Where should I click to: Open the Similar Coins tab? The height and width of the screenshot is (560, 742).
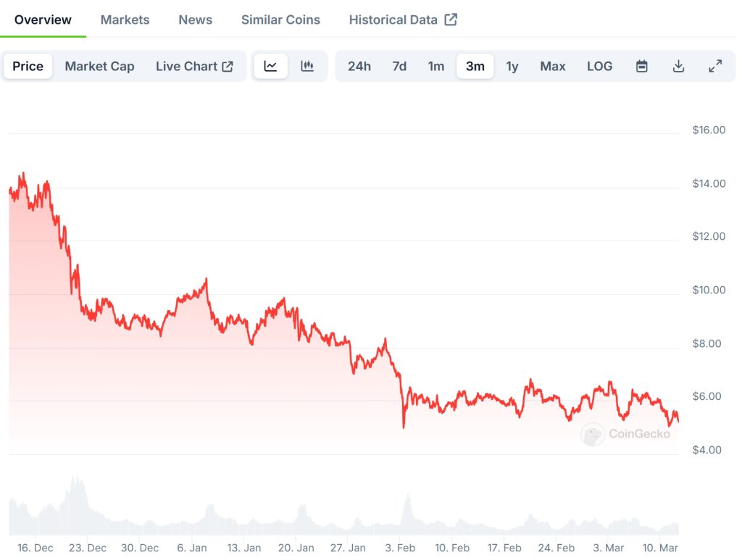coord(280,20)
